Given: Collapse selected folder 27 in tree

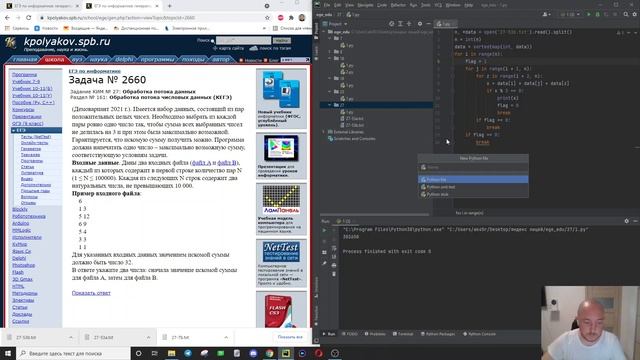Looking at the screenshot, I should click(x=330, y=105).
